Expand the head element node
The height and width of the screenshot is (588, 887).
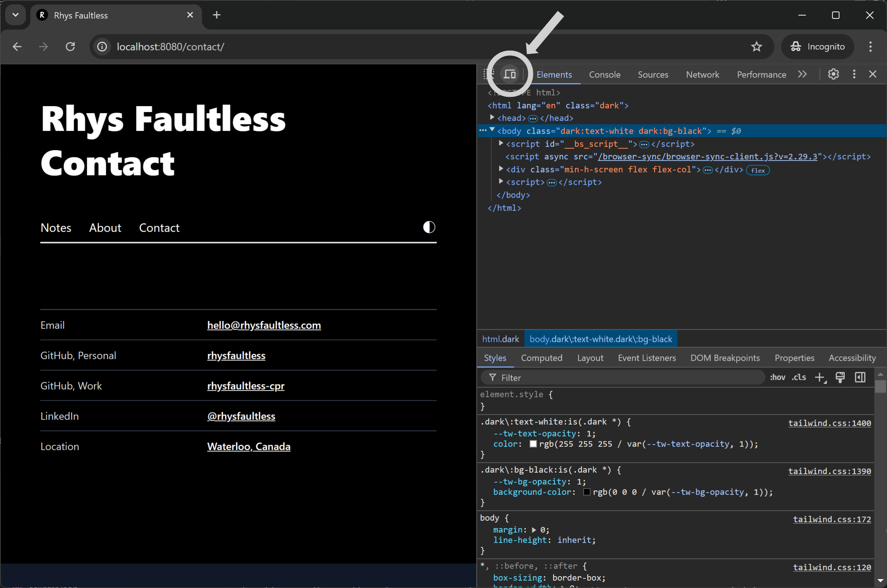pos(492,118)
